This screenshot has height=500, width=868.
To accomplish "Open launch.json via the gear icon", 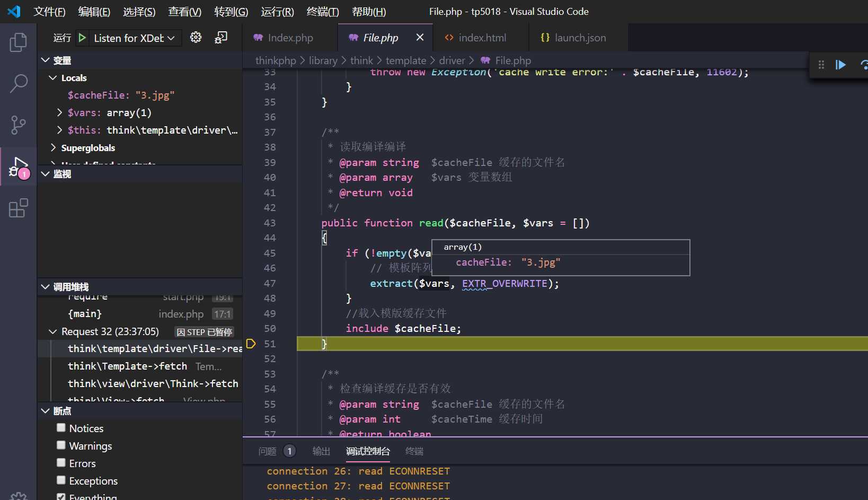I will [196, 37].
